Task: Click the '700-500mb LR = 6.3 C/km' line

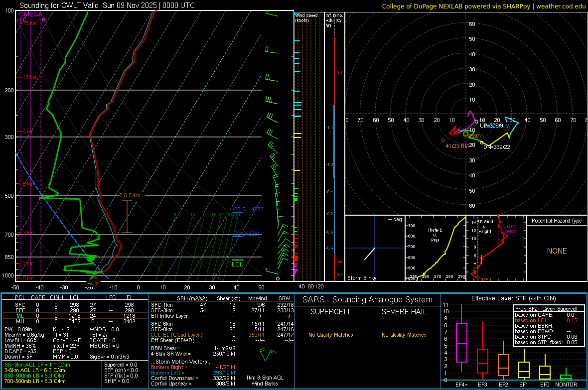Action: 35,381
